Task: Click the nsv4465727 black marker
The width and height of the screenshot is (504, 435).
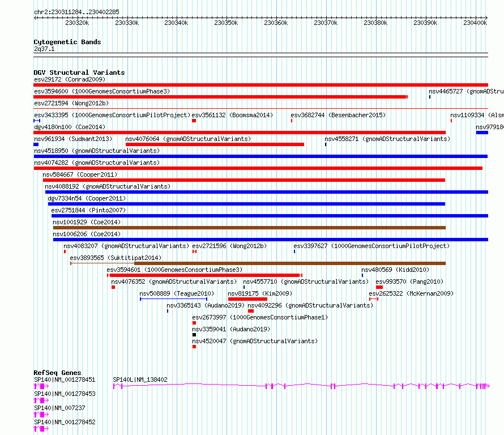Action: (x=430, y=97)
